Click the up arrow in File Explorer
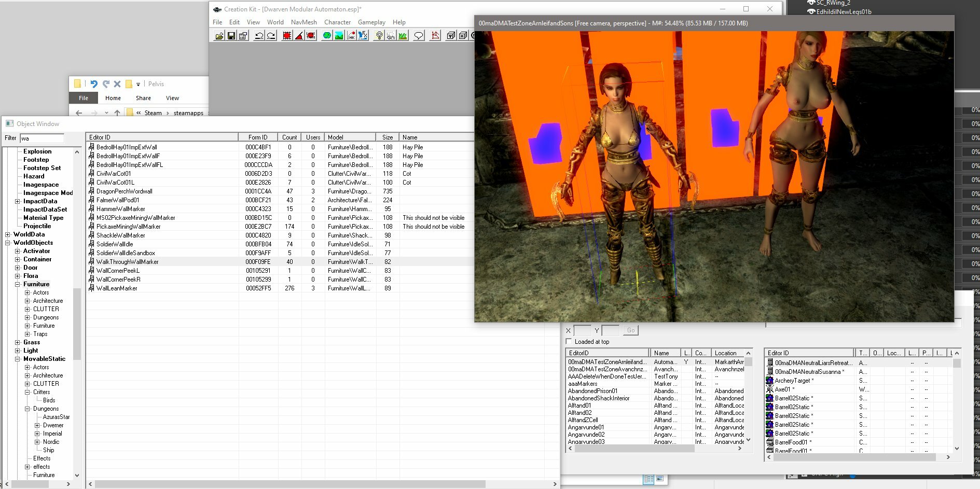 click(x=117, y=113)
